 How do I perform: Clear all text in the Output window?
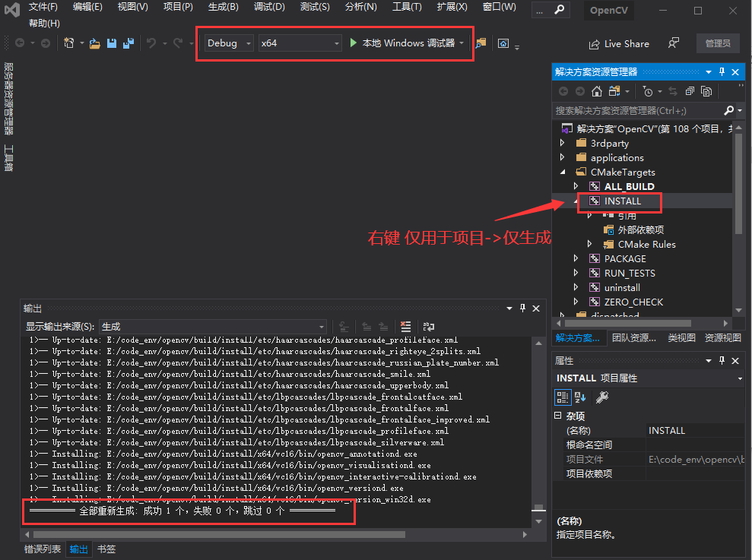pyautogui.click(x=405, y=325)
